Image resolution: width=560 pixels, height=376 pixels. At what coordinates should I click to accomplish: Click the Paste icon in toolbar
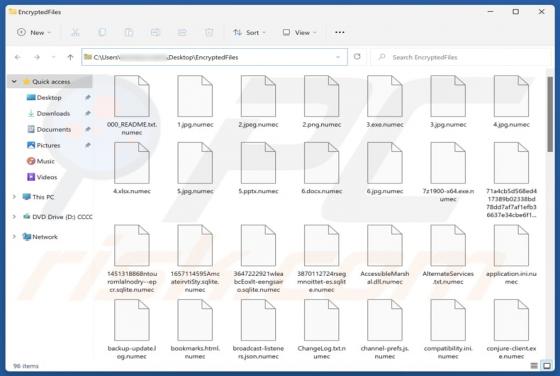coord(129,32)
